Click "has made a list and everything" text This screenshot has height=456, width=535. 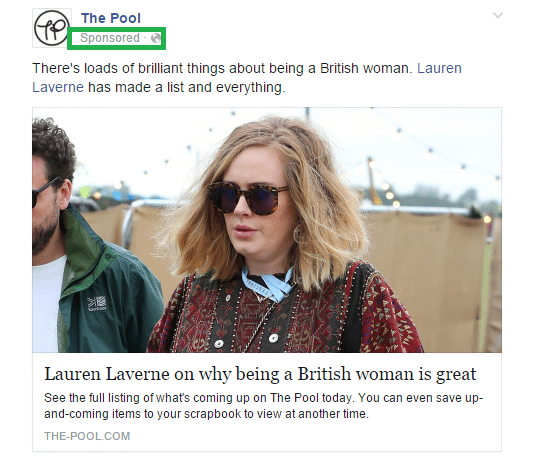[186, 87]
